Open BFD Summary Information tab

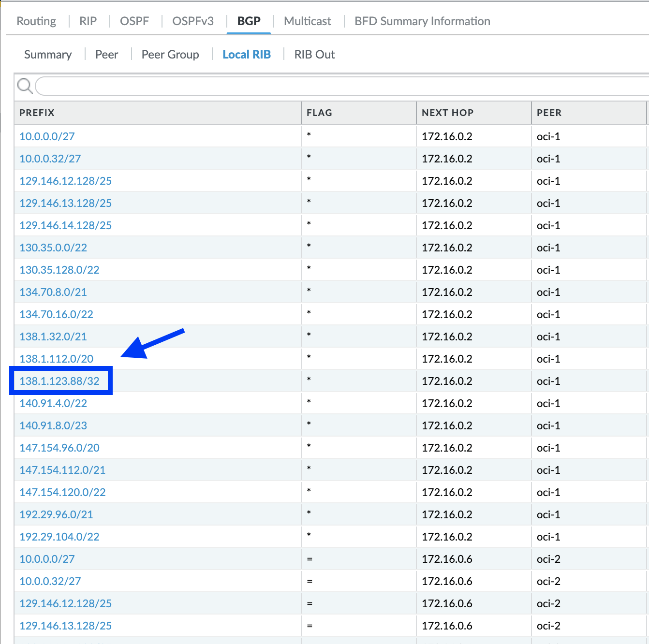(422, 21)
